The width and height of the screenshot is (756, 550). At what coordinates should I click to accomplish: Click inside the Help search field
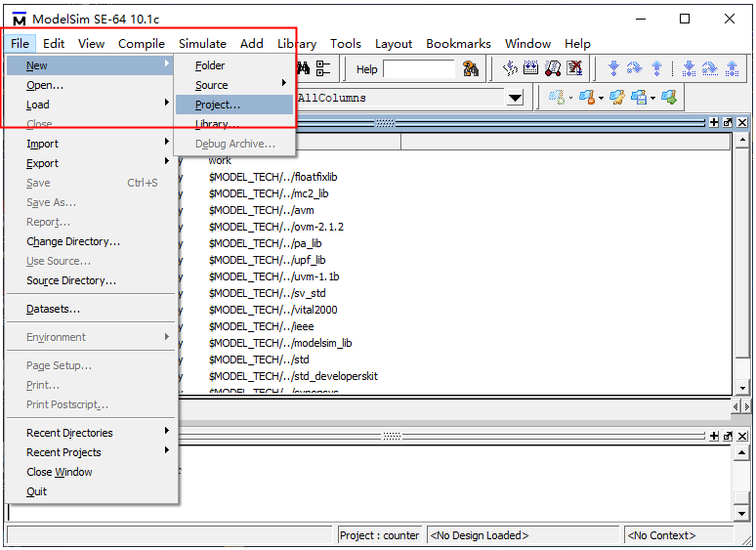(418, 69)
